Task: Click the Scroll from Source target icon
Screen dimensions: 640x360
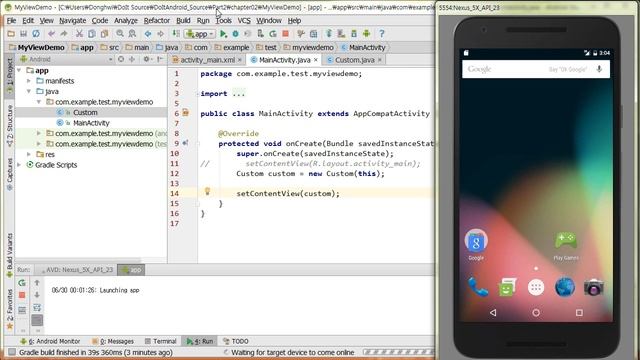Action: pyautogui.click(x=121, y=59)
